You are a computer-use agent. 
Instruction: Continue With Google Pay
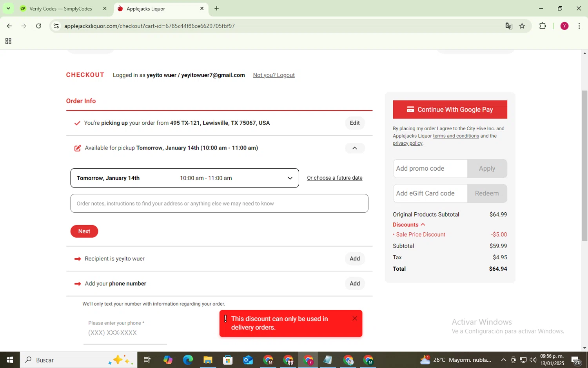click(450, 109)
